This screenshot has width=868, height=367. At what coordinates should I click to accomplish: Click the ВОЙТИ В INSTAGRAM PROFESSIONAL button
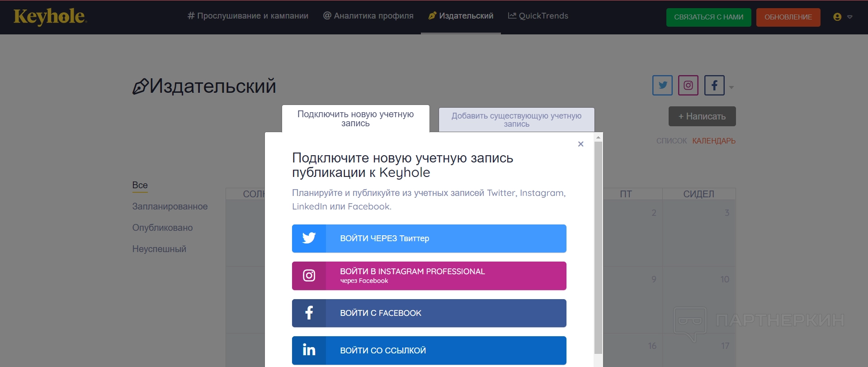point(429,276)
